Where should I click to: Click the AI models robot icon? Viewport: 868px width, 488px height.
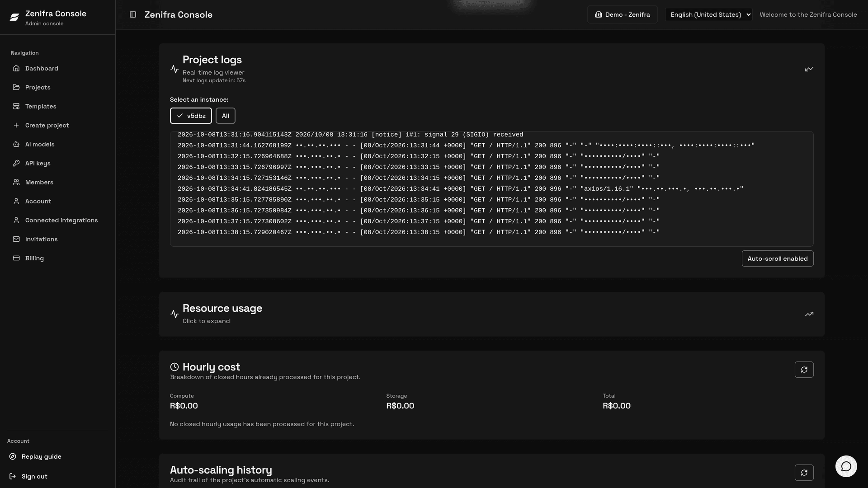click(16, 144)
